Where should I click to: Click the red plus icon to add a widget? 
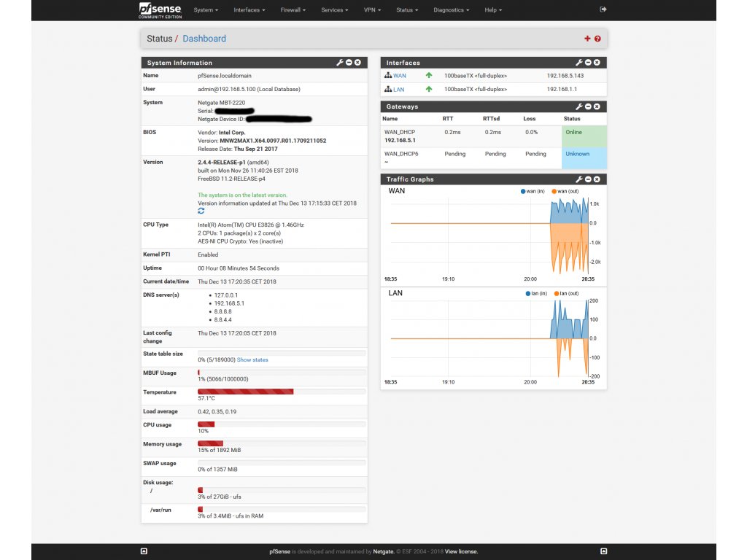tap(587, 39)
